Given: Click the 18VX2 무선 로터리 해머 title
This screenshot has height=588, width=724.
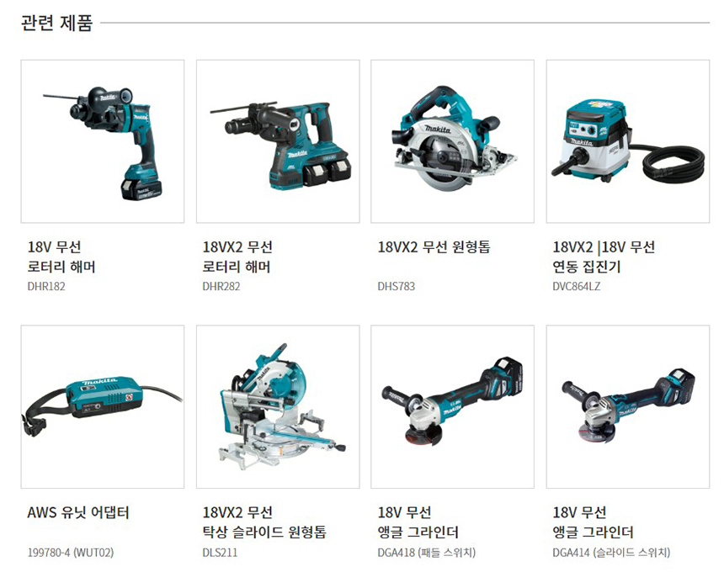Looking at the screenshot, I should click(237, 257).
